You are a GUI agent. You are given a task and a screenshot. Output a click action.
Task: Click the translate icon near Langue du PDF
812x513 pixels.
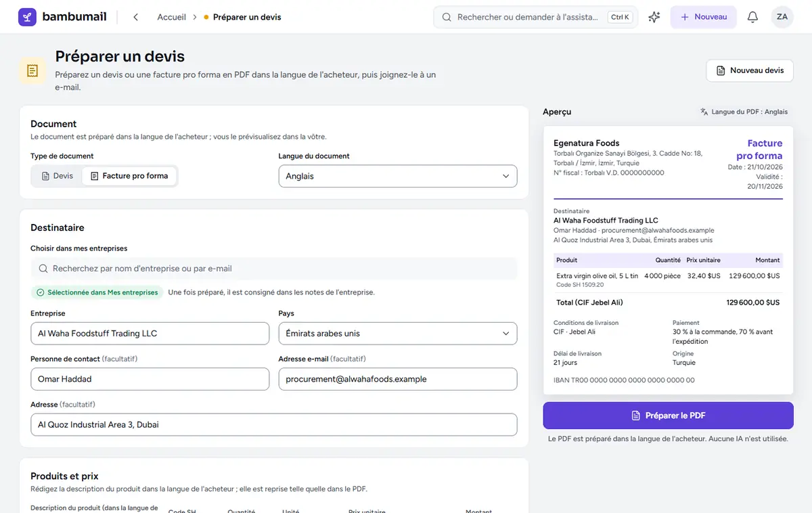click(x=704, y=112)
